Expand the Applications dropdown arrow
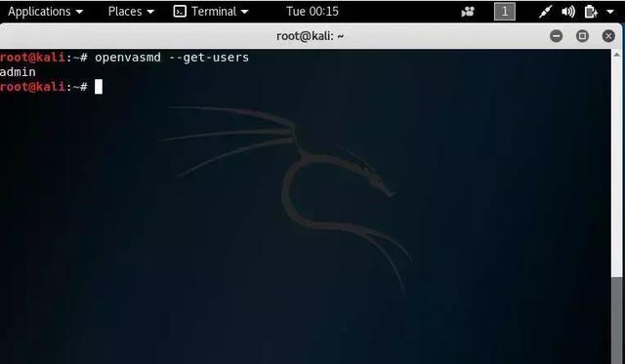The image size is (625, 364). [79, 12]
